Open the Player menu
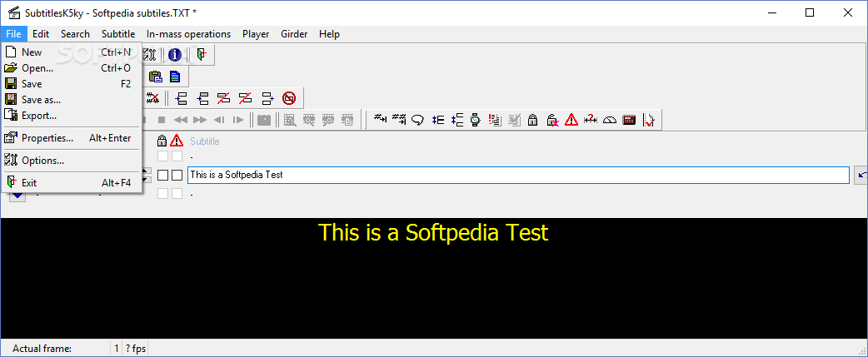This screenshot has width=868, height=357. coord(256,34)
